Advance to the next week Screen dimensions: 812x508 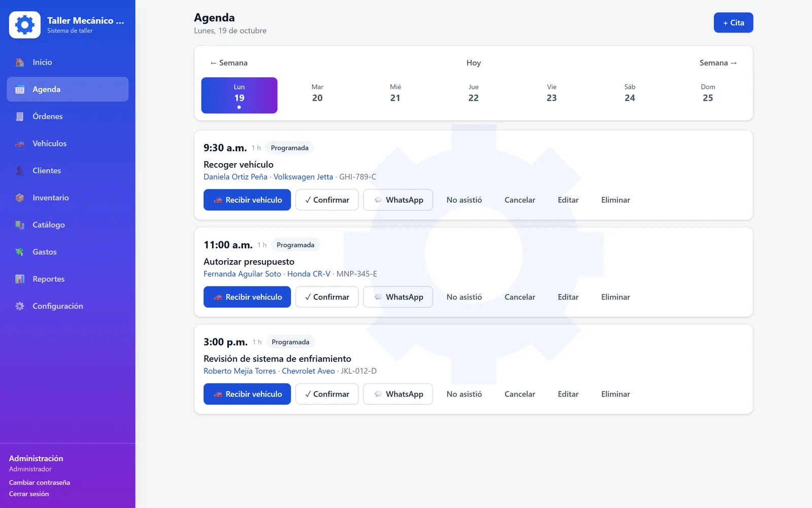tap(718, 63)
